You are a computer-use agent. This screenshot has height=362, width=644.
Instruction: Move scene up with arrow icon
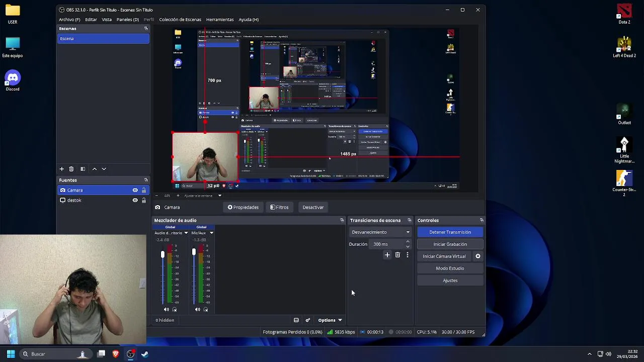coord(94,169)
